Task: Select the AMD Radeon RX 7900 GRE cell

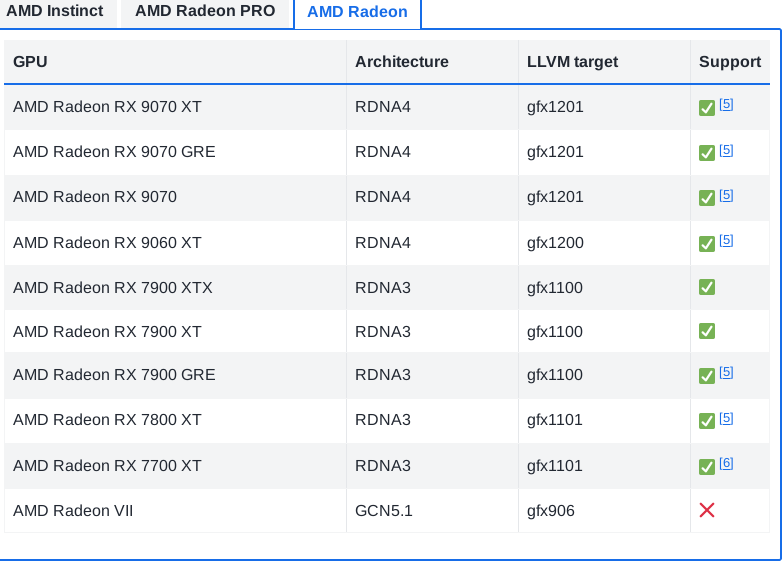Action: 175,375
